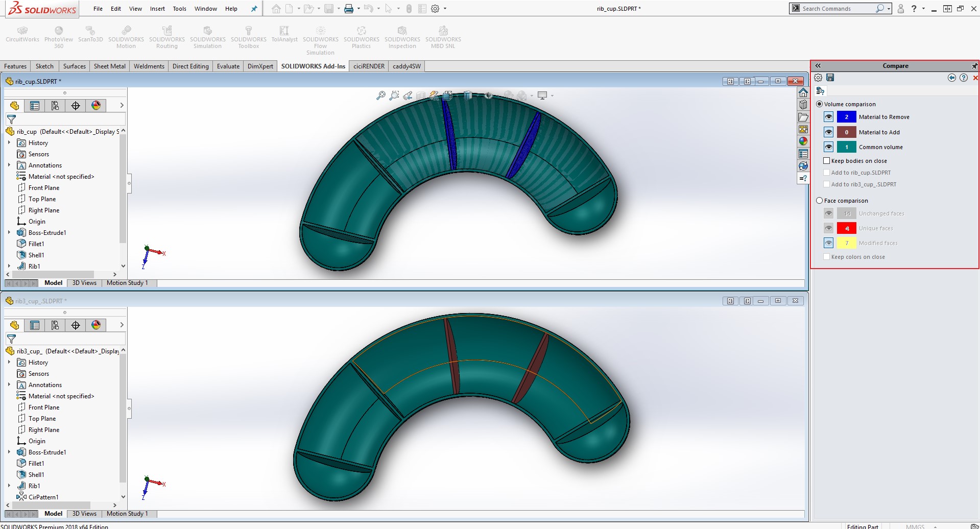Select ConfigurationManager tab in rib3_cup window
The height and width of the screenshot is (529, 980).
pyautogui.click(x=55, y=325)
